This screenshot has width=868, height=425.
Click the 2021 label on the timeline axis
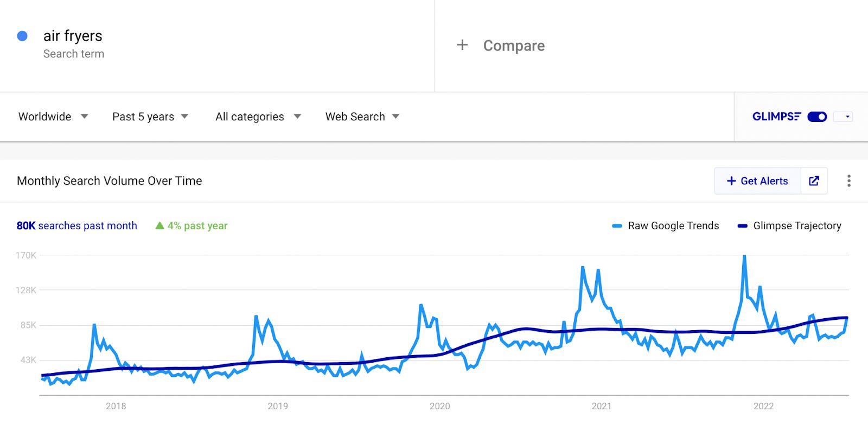pos(601,406)
